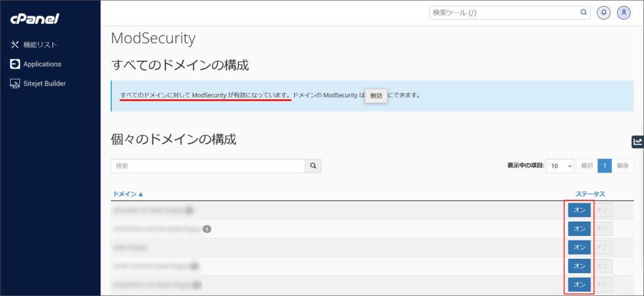Click the cPanel logo
The image size is (644, 296).
point(35,19)
